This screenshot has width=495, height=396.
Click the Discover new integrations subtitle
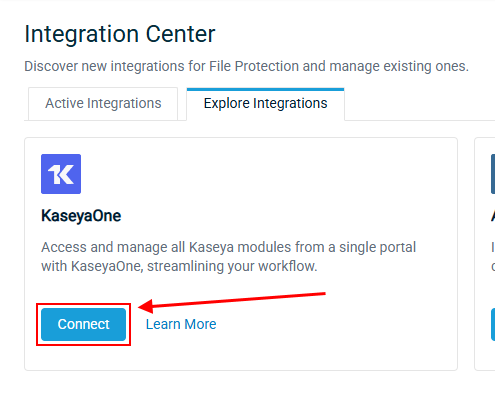(x=246, y=66)
